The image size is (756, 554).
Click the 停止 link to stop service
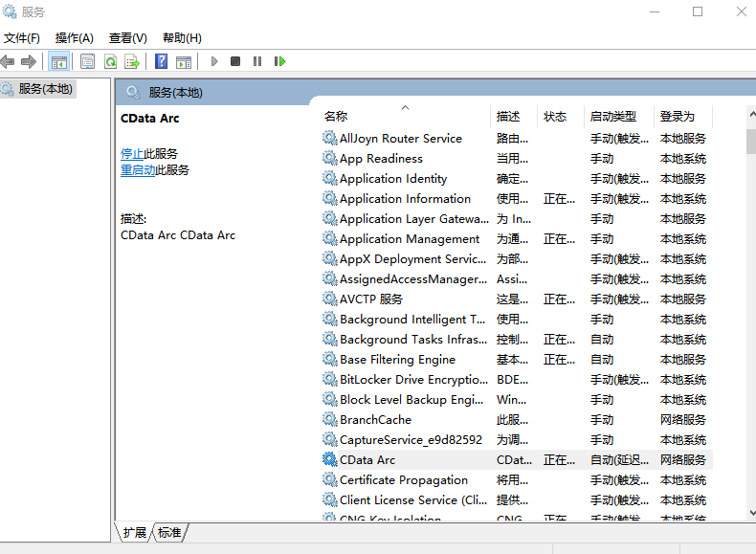[x=132, y=154]
